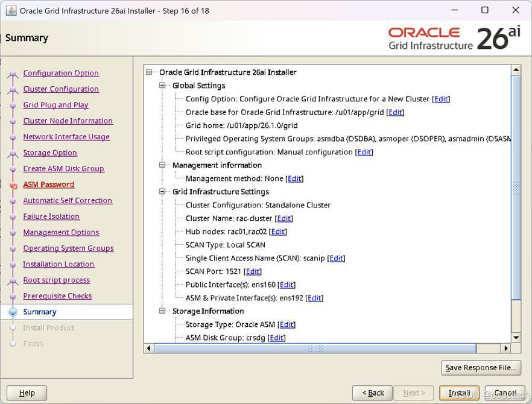Collapse the Management information node
This screenshot has width=532, height=404.
coord(162,165)
